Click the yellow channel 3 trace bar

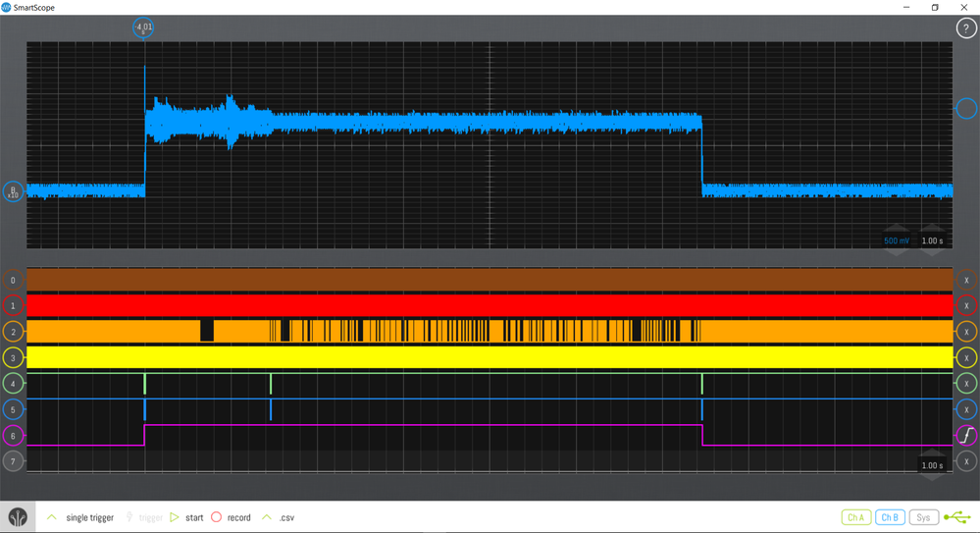point(490,357)
